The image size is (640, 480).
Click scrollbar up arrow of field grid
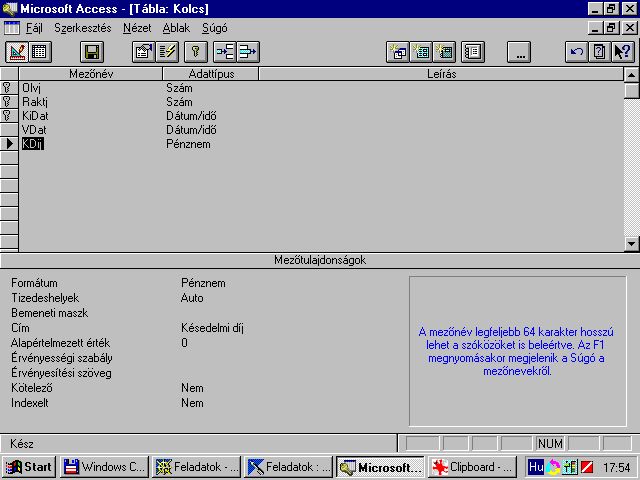coord(631,75)
